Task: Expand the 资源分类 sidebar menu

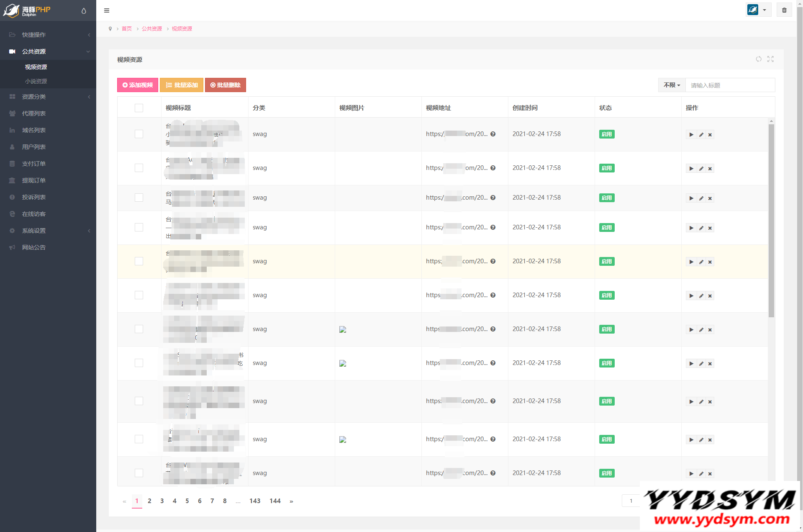Action: (48, 97)
